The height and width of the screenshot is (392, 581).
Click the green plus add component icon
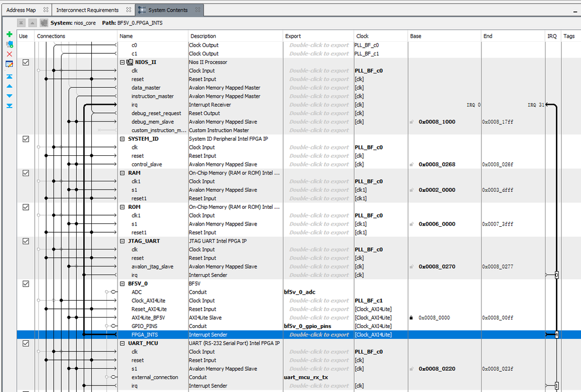[x=9, y=35]
